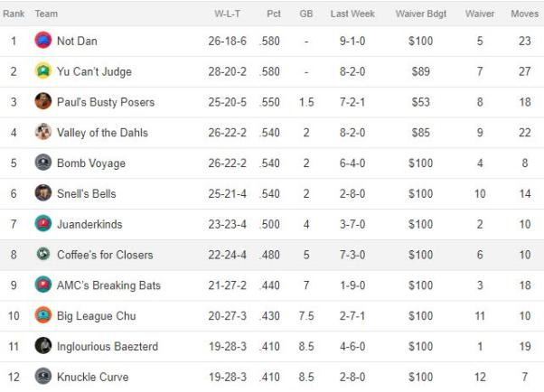Click Knuckle Curve team icon
This screenshot has width=544, height=392.
pyautogui.click(x=43, y=376)
